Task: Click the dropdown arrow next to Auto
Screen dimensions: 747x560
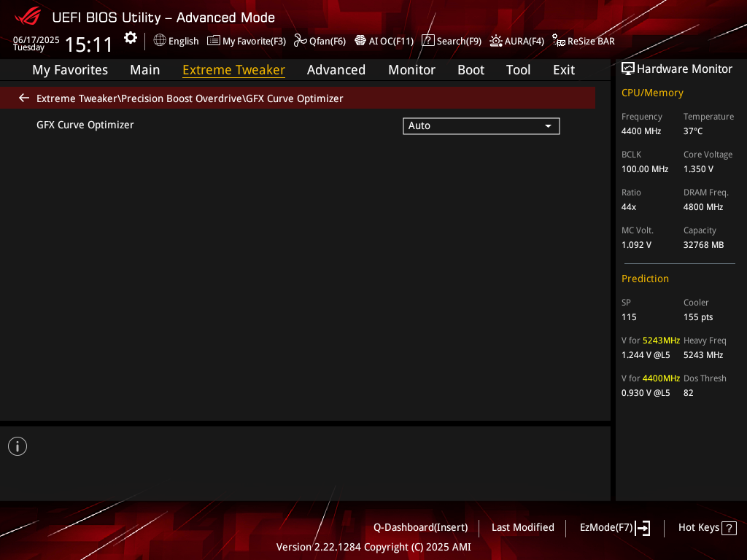Action: point(548,126)
